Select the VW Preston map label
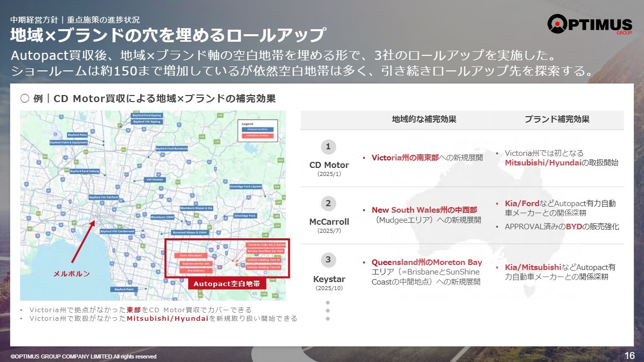This screenshot has width=644, height=362. pos(154,179)
